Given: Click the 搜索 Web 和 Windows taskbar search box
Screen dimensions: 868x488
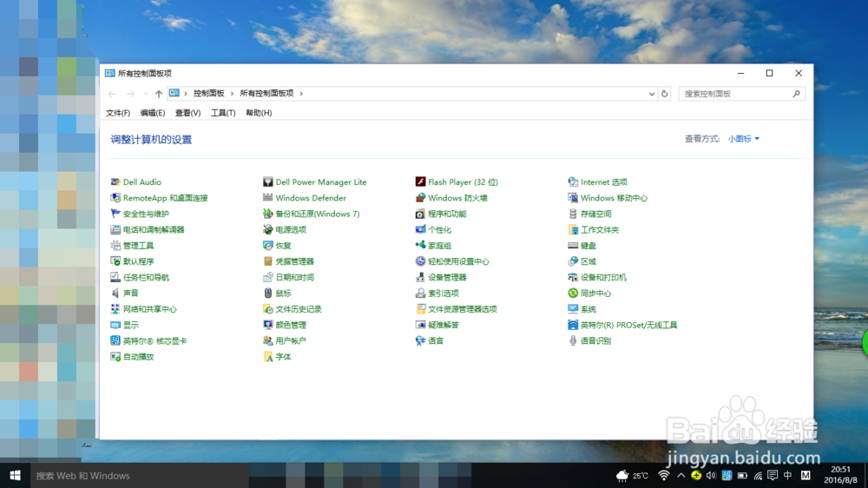Looking at the screenshot, I should (138, 475).
